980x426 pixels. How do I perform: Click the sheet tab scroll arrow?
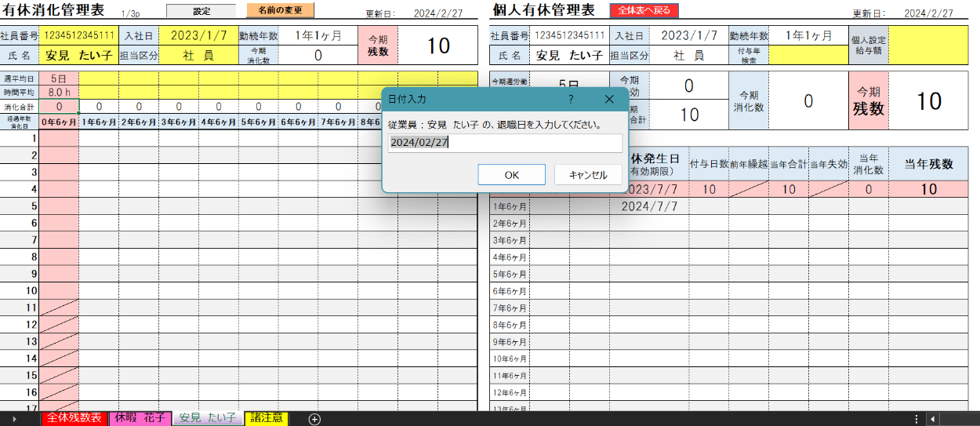tap(13, 419)
